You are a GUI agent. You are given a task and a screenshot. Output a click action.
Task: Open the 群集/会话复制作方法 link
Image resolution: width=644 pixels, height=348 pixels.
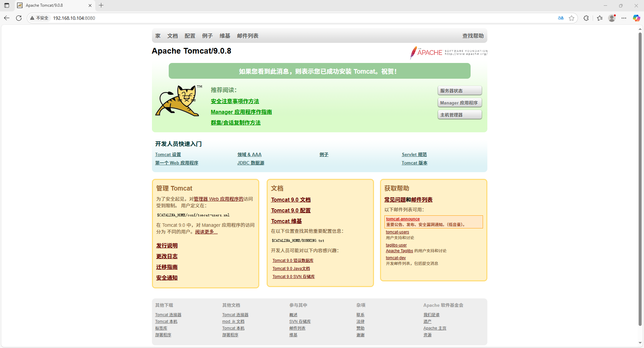235,123
